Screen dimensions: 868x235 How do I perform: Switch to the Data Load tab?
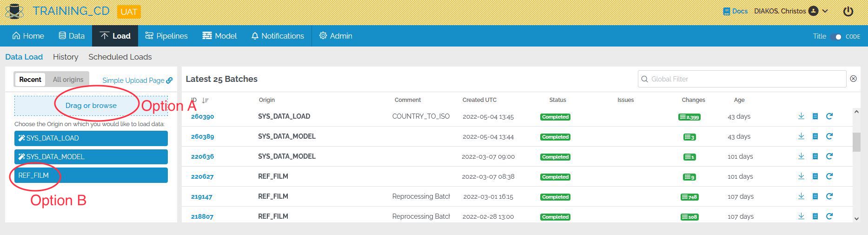tap(24, 57)
